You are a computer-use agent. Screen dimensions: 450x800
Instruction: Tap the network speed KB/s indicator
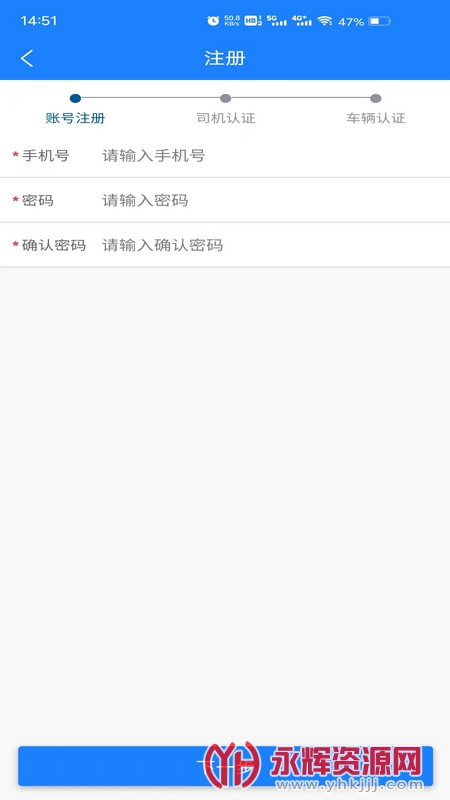point(232,21)
